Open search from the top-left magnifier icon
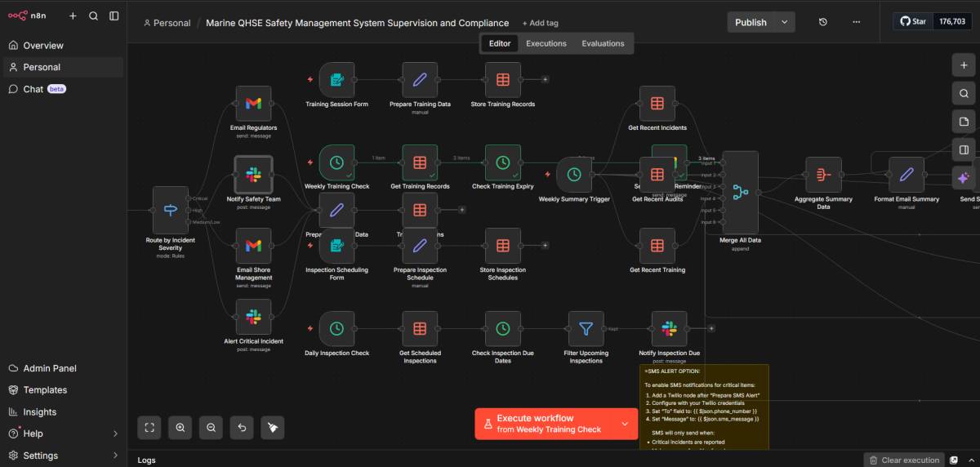980x467 pixels. pyautogui.click(x=93, y=16)
